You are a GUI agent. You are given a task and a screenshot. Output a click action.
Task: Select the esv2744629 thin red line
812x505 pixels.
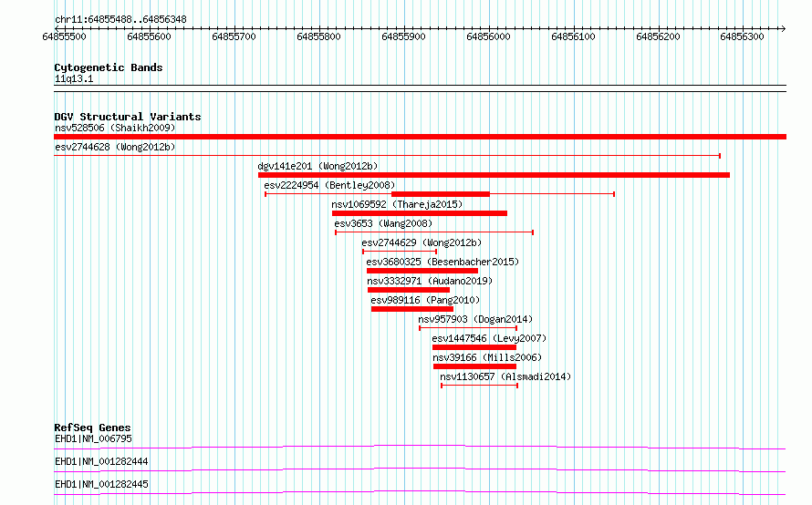[400, 252]
